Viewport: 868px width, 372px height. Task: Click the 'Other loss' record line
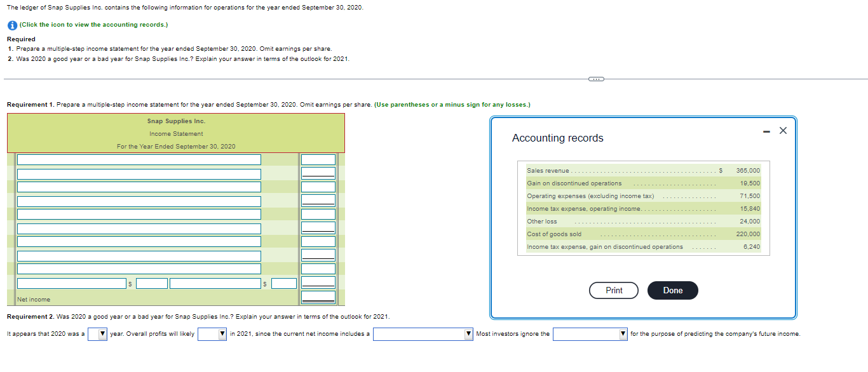click(x=542, y=222)
